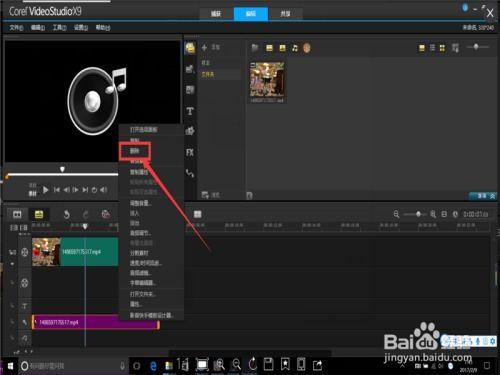Image resolution: width=500 pixels, height=375 pixels.
Task: Collapse the options panel button
Action: 483,196
